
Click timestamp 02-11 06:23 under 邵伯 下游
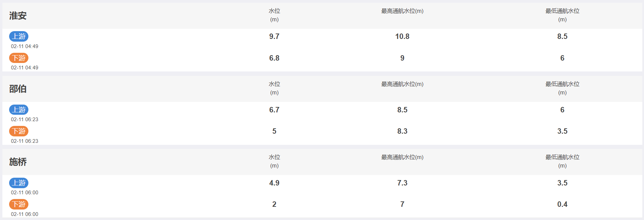click(x=25, y=141)
